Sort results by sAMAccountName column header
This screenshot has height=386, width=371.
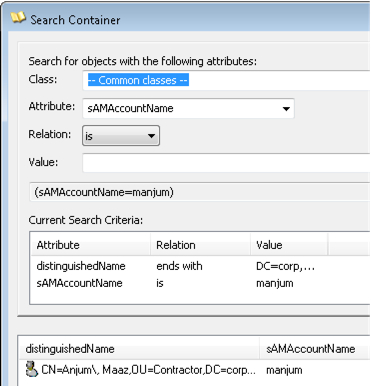[315, 349]
